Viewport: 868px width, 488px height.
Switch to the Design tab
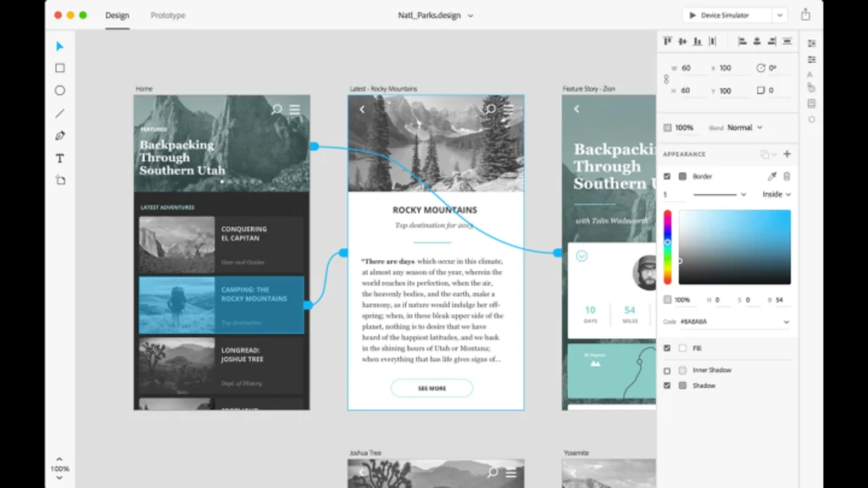click(x=117, y=15)
